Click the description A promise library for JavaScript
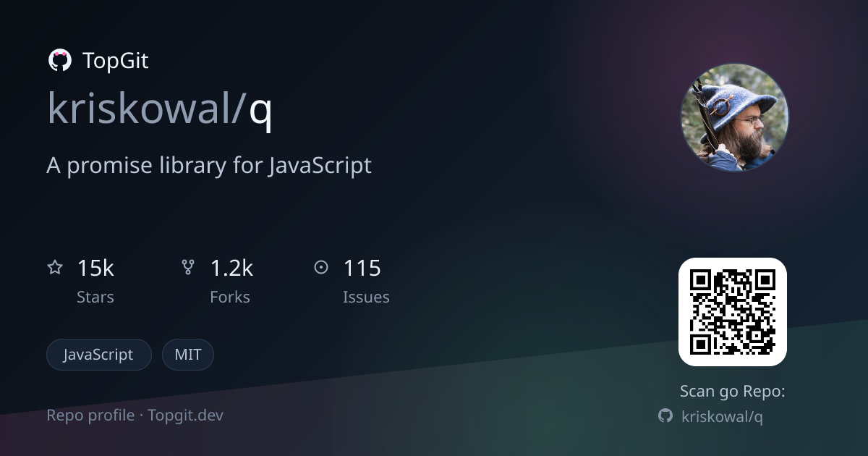This screenshot has width=868, height=456. tap(209, 166)
